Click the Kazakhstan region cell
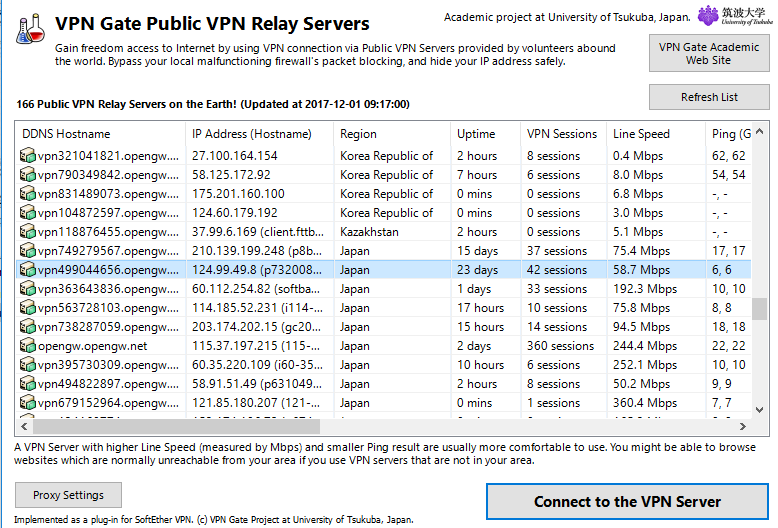The image size is (778, 528). 369,232
